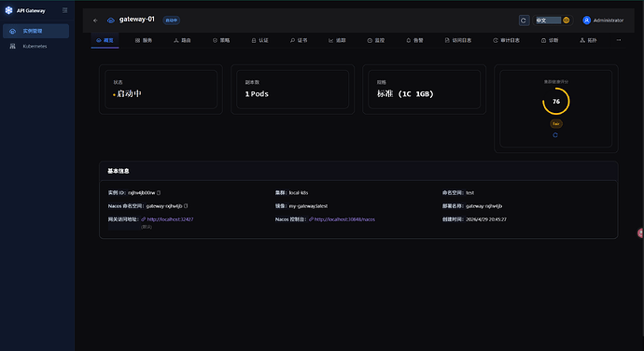
Task: Open the 拓扑 tab
Action: tap(588, 40)
